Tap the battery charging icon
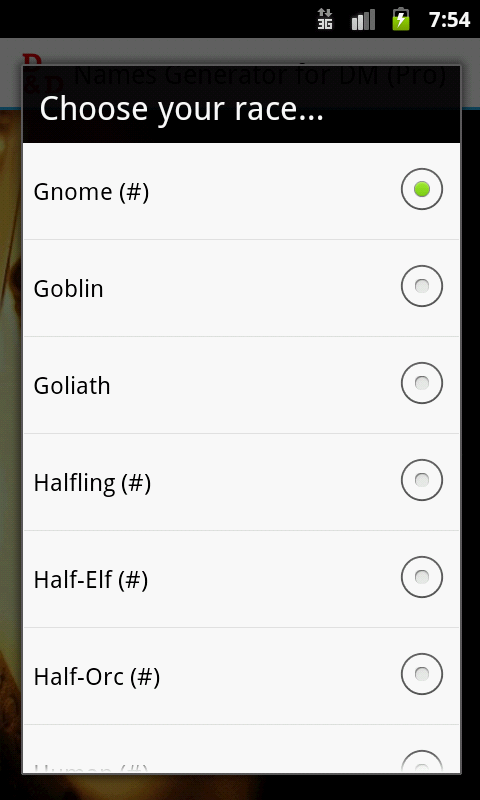Image resolution: width=480 pixels, height=800 pixels. pos(401,19)
